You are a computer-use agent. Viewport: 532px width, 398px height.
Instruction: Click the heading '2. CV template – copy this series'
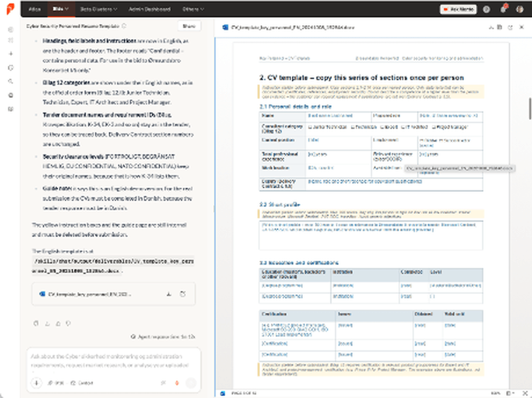[362, 78]
